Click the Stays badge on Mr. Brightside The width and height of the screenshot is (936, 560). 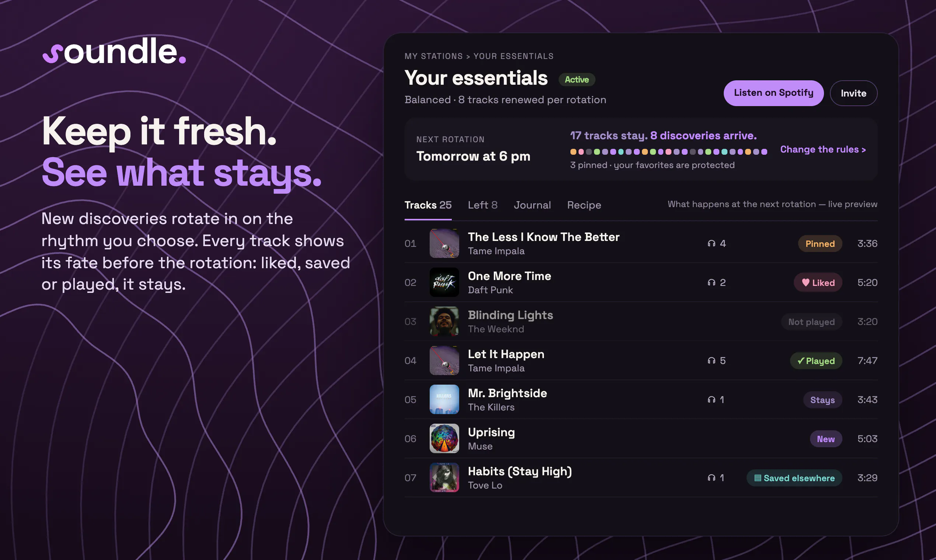click(823, 400)
